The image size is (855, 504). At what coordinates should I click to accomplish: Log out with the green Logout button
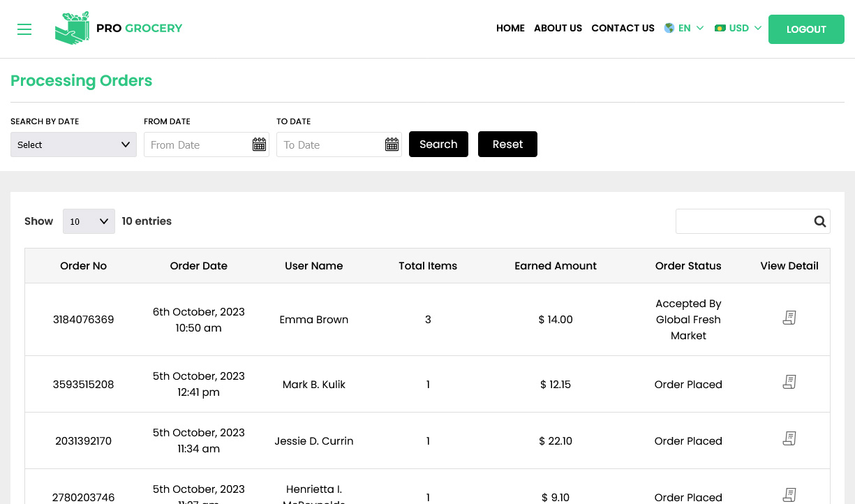click(806, 29)
